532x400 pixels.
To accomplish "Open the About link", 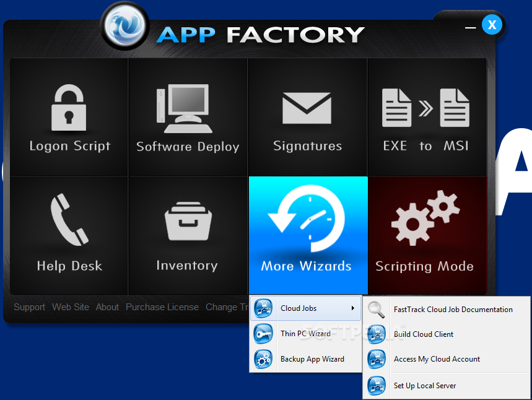I will [107, 307].
